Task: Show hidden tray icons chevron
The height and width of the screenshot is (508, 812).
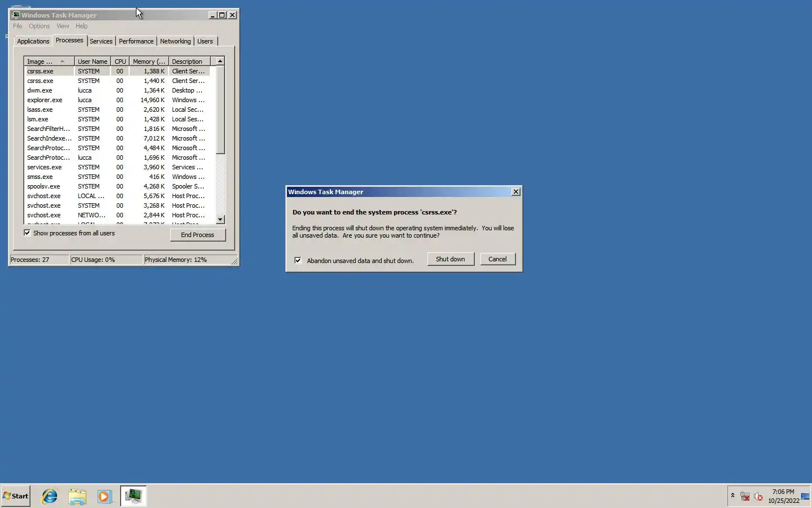Action: (732, 496)
